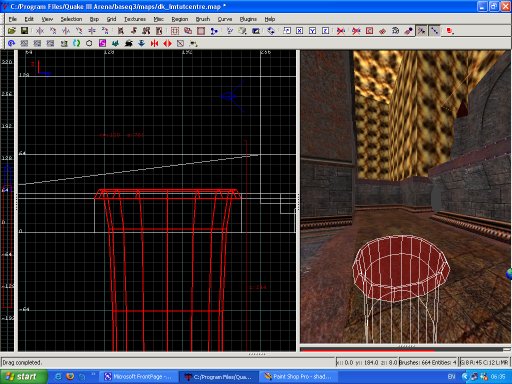
Task: Open the Plugins menu
Action: coord(248,19)
